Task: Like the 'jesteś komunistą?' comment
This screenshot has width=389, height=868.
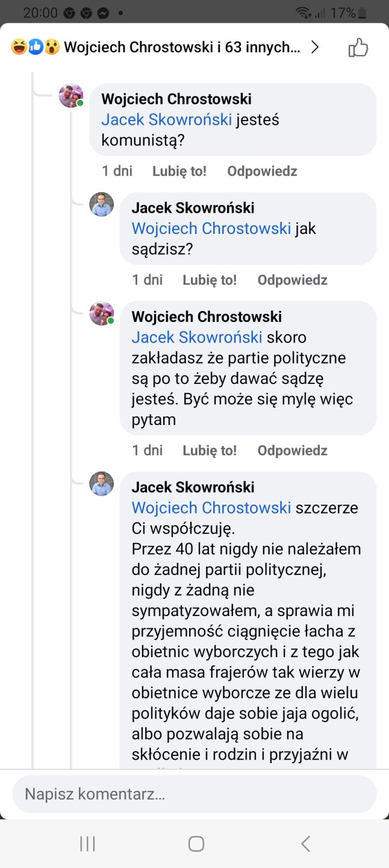Action: click(x=179, y=171)
